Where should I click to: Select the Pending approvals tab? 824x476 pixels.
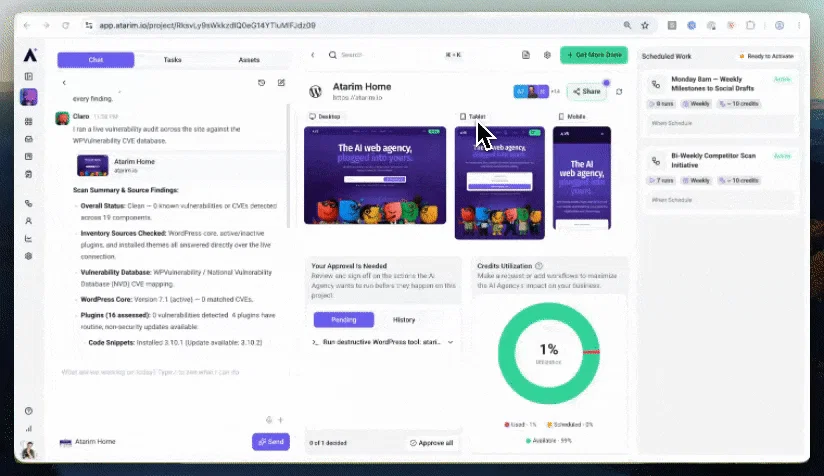click(344, 319)
